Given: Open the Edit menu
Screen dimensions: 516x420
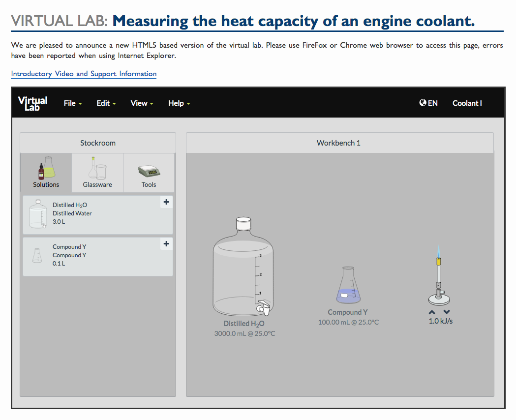Looking at the screenshot, I should click(106, 103).
